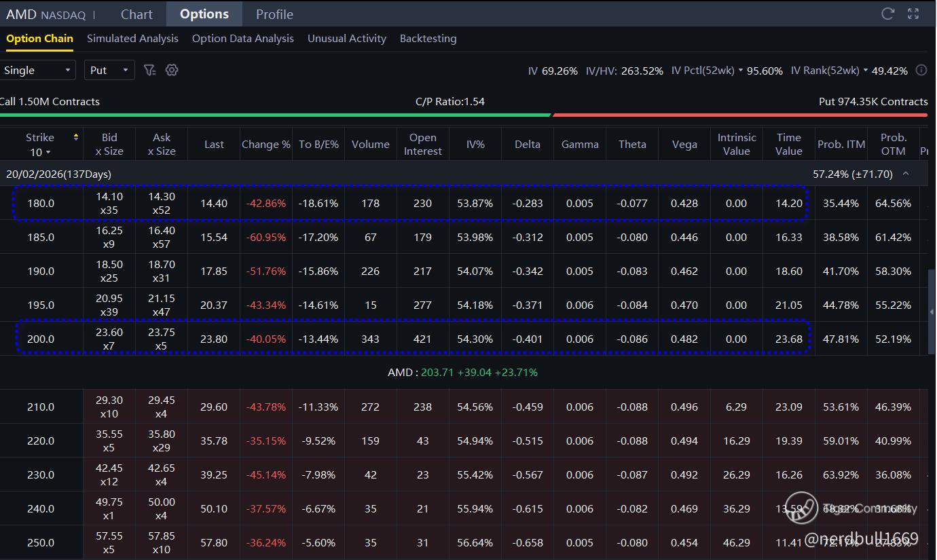Enter fullscreen view of the panel

(913, 14)
